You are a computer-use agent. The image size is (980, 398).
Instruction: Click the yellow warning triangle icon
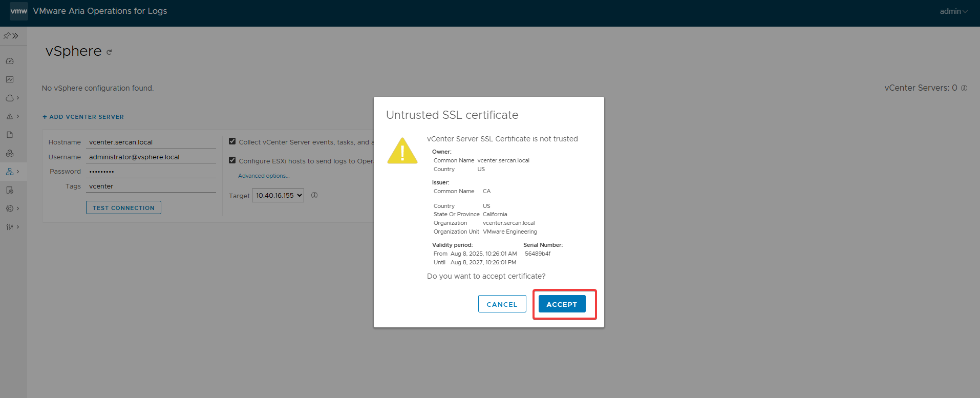click(402, 151)
